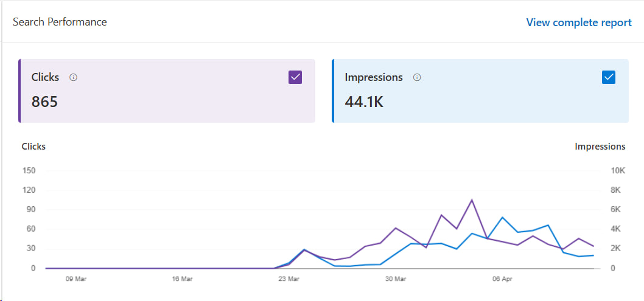
Task: Click the highest peak of the purple clicks line
Action: pos(472,199)
